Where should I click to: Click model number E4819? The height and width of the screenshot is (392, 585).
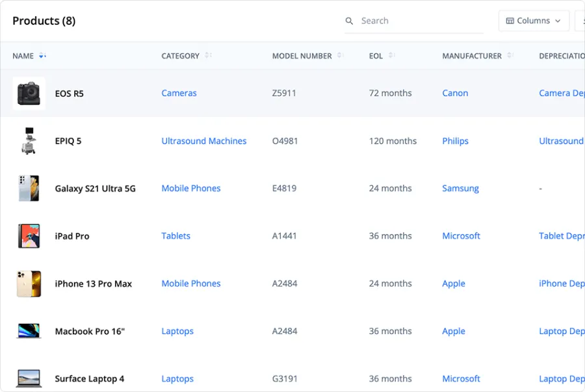pos(284,189)
